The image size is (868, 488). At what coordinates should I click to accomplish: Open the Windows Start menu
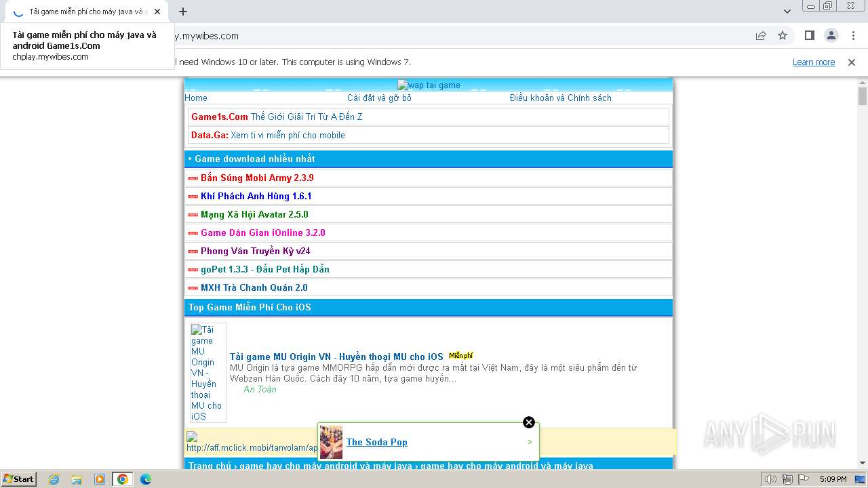coord(19,479)
